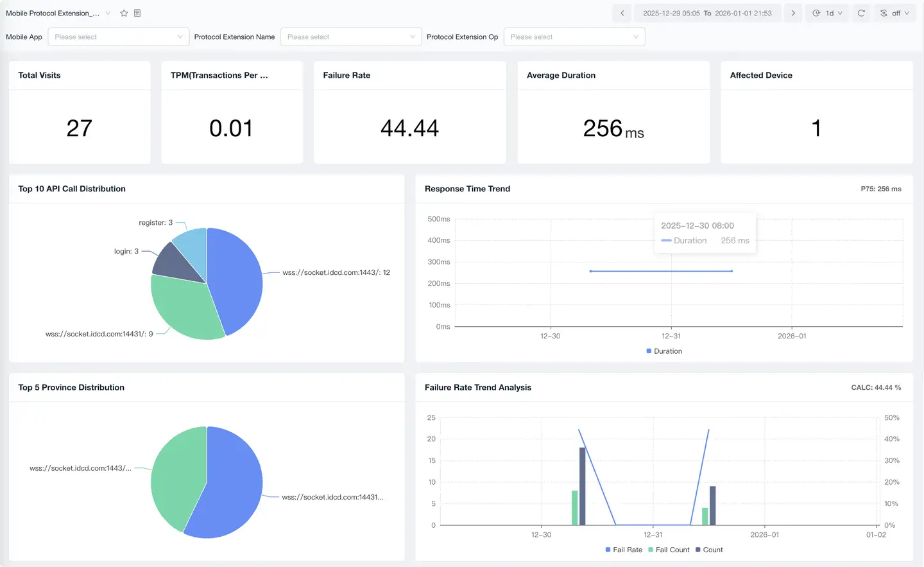Viewport: 924px width, 567px height.
Task: Toggle the auto-refresh off setting
Action: 897,13
